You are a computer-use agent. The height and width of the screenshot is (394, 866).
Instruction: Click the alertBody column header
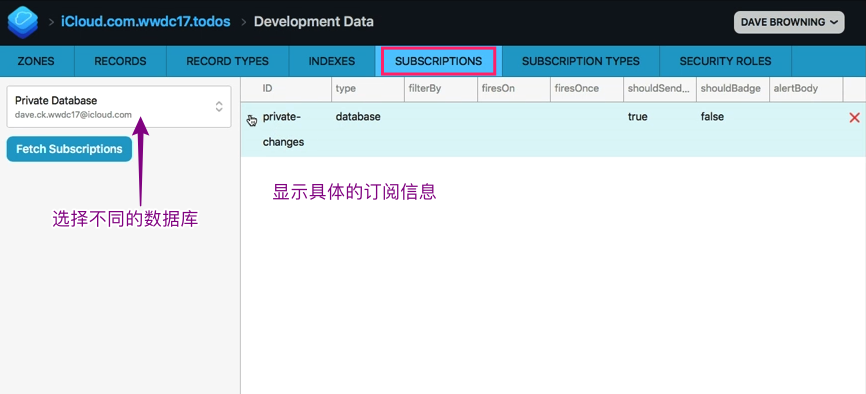tap(806, 88)
